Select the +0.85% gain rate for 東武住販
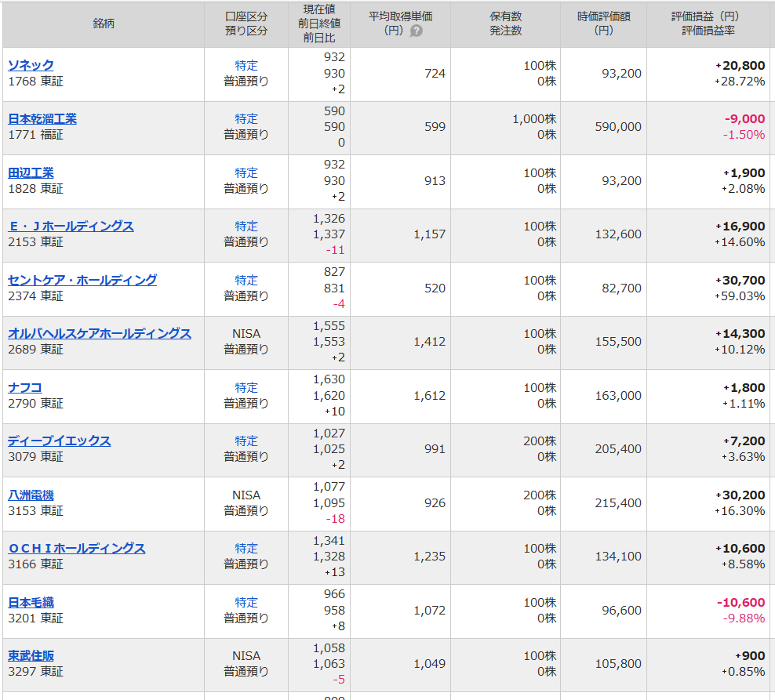This screenshot has width=775, height=700. pyautogui.click(x=743, y=671)
